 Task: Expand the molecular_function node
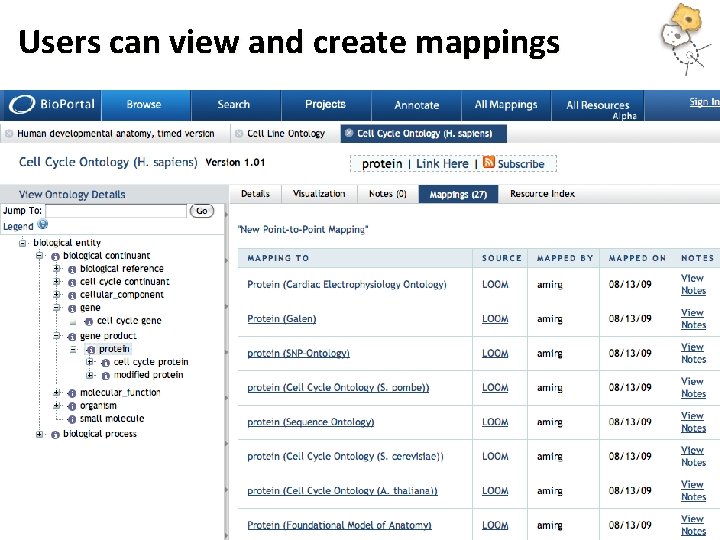(56, 393)
